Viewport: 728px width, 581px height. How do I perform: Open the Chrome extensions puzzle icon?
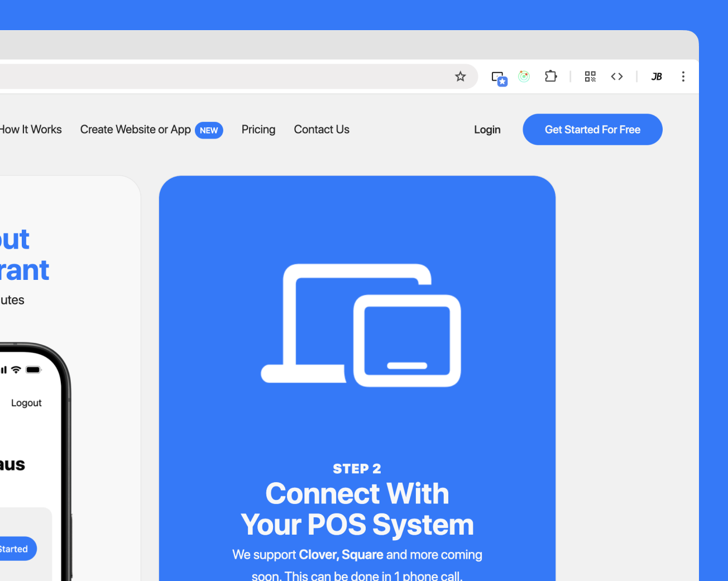coord(550,77)
